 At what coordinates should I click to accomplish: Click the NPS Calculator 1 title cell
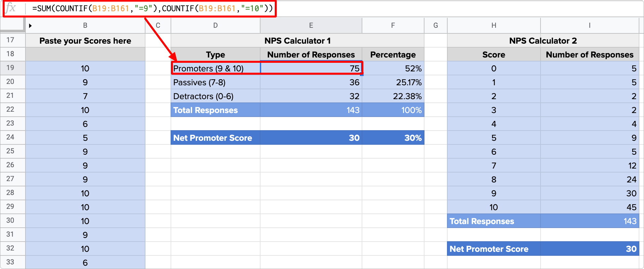pos(297,41)
